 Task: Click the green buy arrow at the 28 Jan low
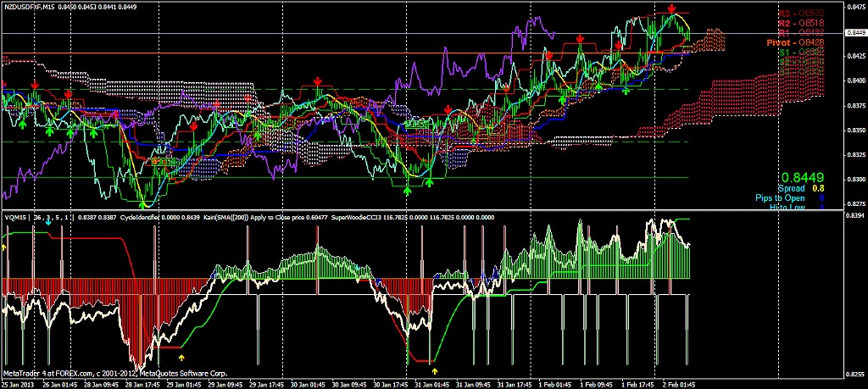point(143,204)
